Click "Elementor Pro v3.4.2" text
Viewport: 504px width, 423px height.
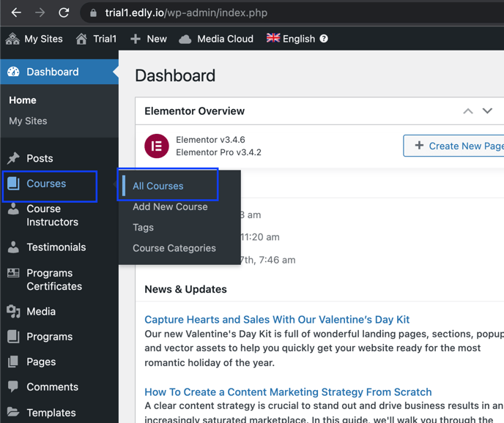click(218, 152)
